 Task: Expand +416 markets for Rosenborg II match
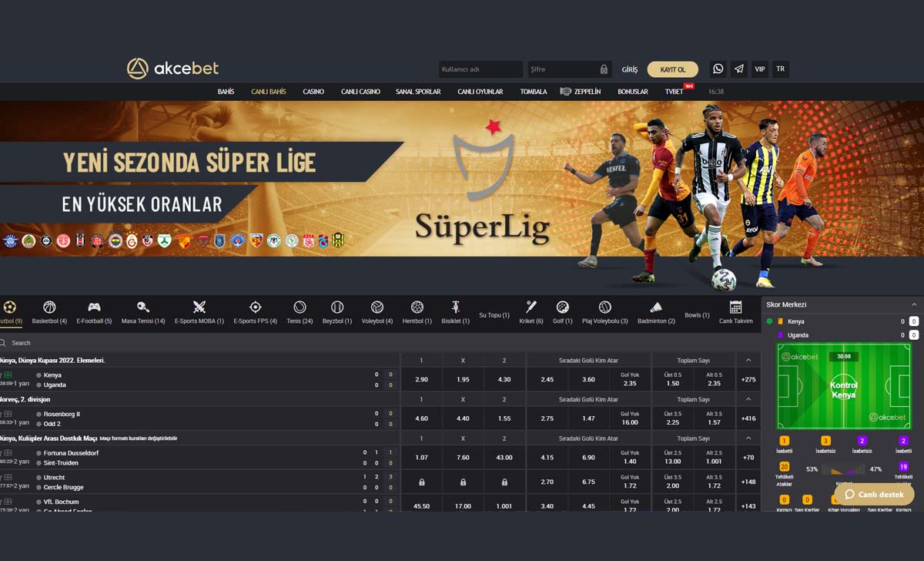pyautogui.click(x=748, y=418)
